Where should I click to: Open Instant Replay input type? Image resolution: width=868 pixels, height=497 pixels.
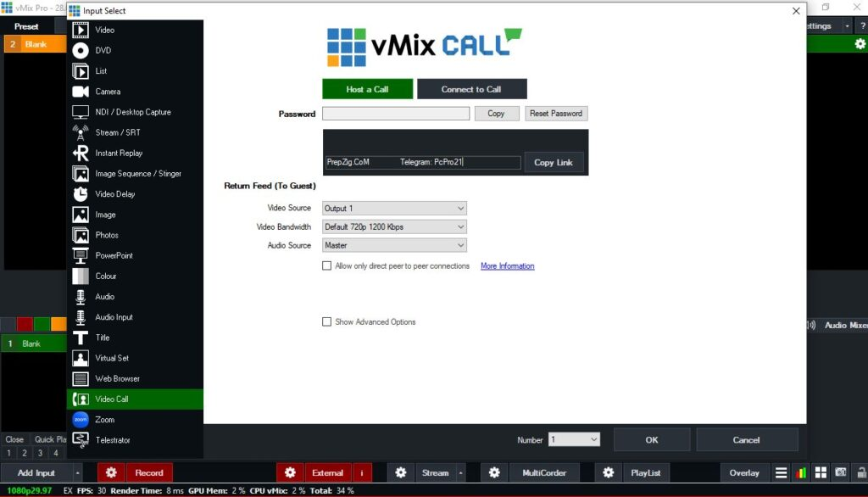click(135, 153)
